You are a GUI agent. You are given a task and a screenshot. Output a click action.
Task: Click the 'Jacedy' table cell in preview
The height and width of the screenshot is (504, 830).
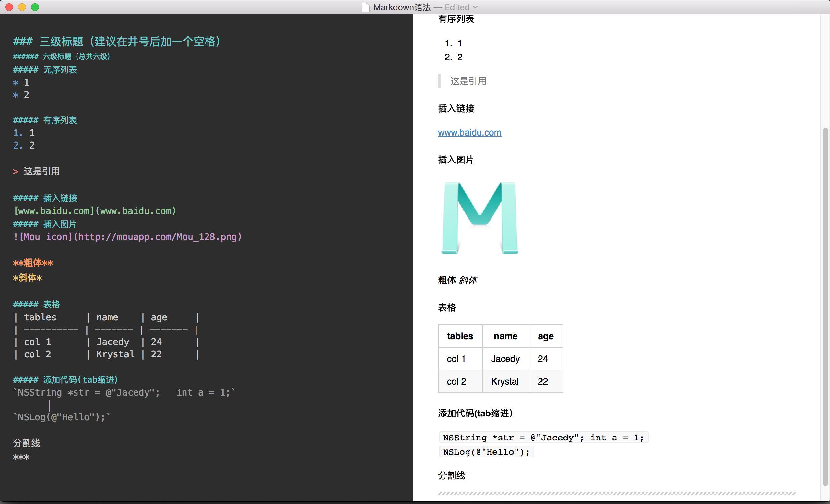pos(504,358)
